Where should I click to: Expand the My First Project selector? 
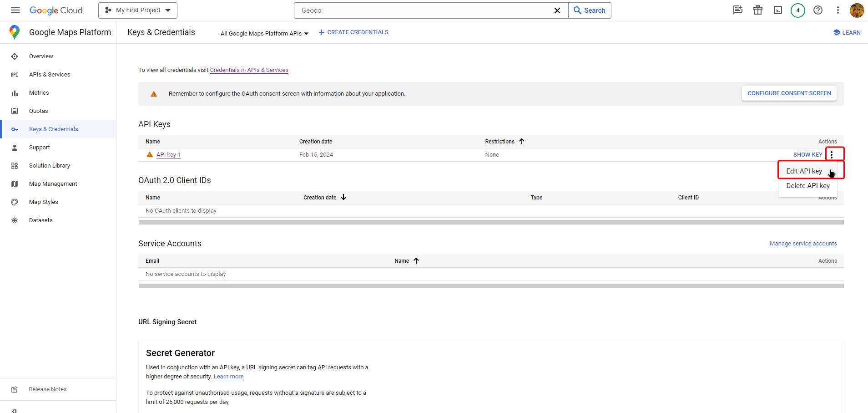pyautogui.click(x=138, y=10)
